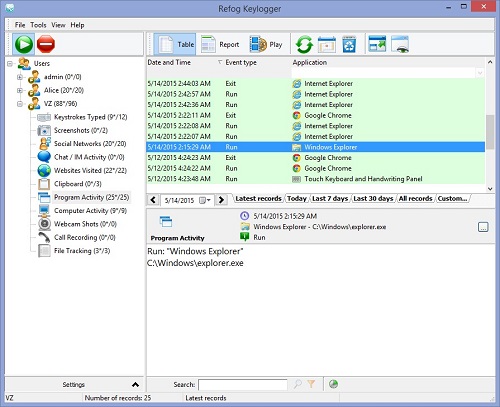
Task: Go to next date arrow
Action: pos(221,200)
